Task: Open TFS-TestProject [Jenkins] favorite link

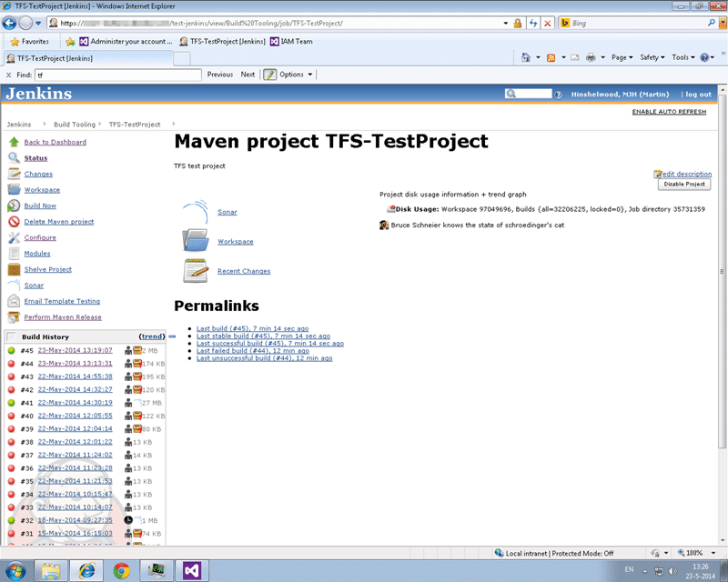Action: pos(222,41)
